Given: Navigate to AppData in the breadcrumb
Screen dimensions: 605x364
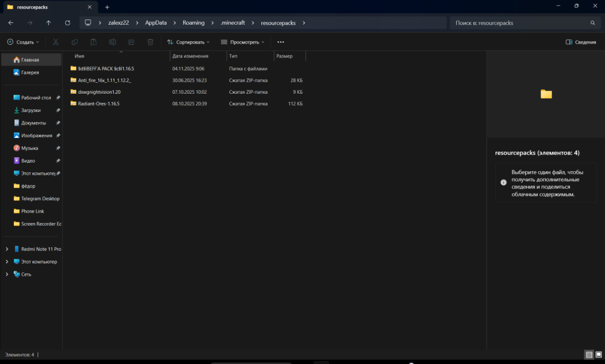Looking at the screenshot, I should (156, 23).
